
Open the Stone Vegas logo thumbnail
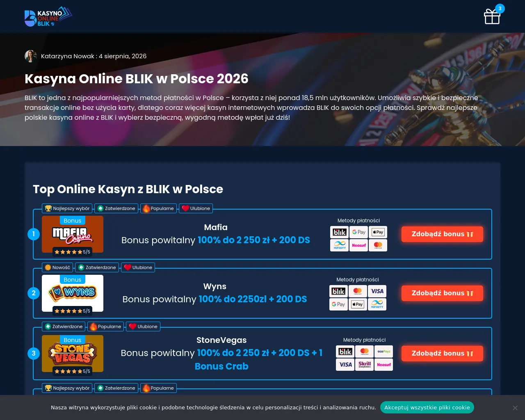tap(73, 354)
